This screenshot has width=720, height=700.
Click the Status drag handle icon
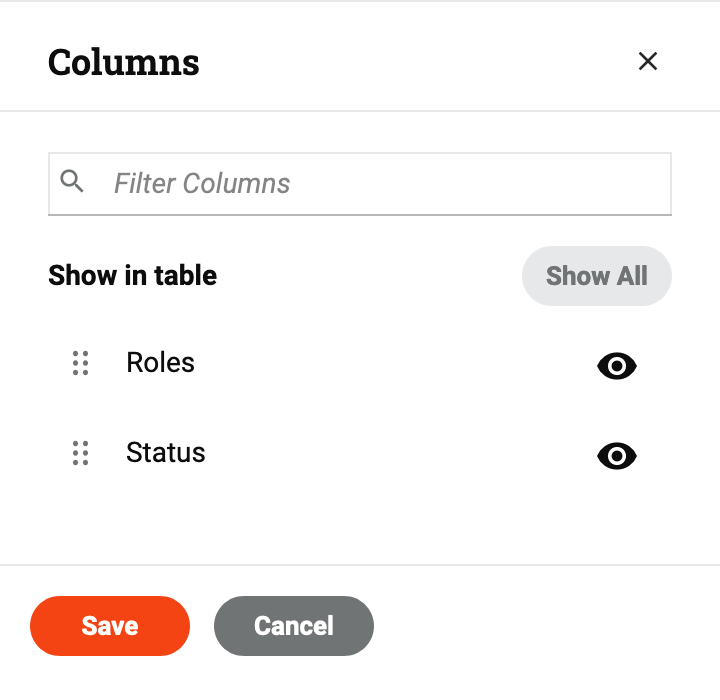(81, 454)
